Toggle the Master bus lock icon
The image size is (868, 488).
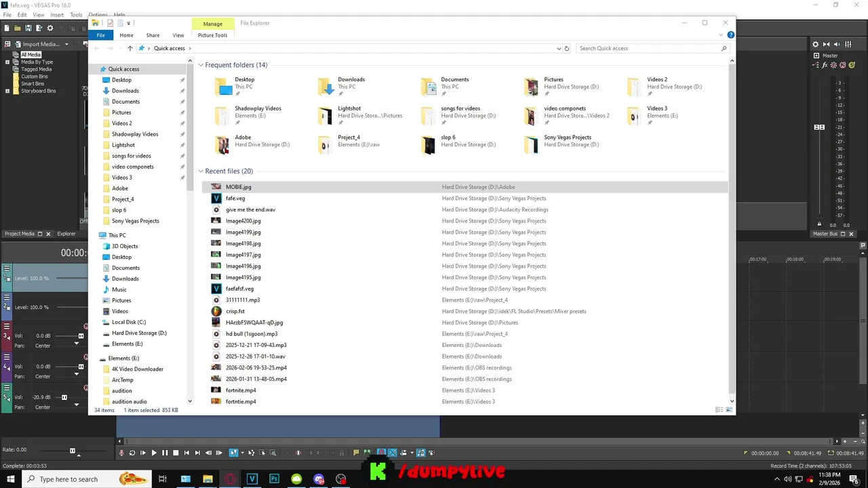[819, 224]
